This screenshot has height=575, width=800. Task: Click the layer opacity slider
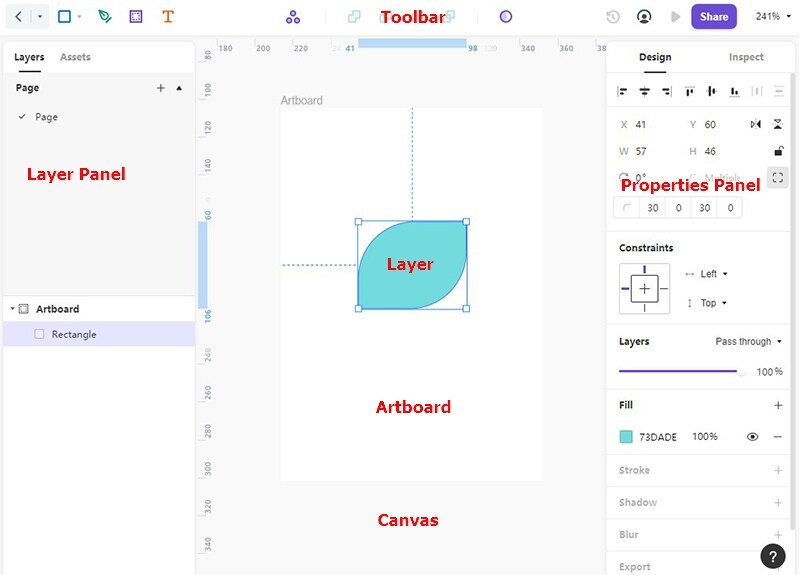coord(682,371)
